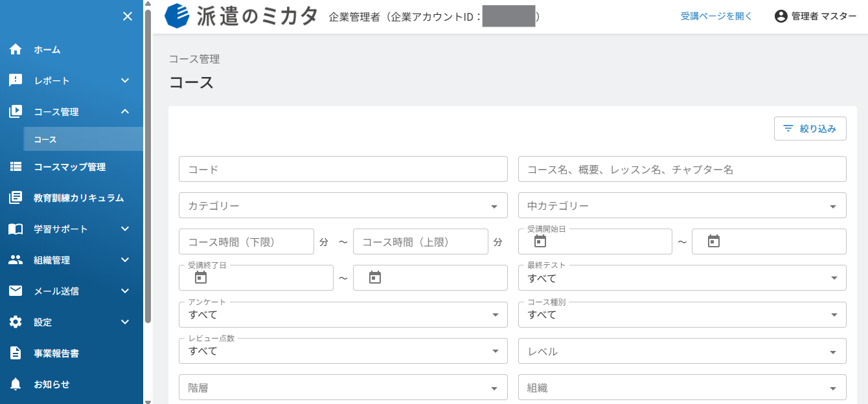The image size is (868, 404).
Task: Expand the 学習サポート menu chevron
Action: pos(126,229)
